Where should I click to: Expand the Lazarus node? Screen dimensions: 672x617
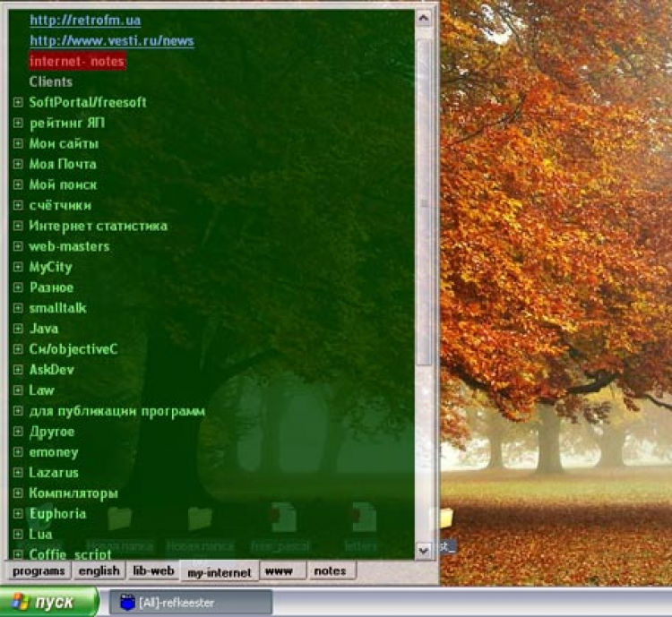(18, 473)
